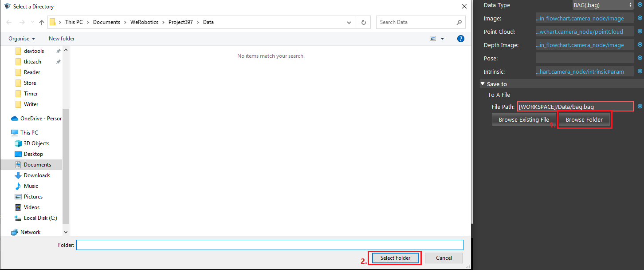Click the search magnifier icon
This screenshot has width=644, height=270.
pos(459,22)
